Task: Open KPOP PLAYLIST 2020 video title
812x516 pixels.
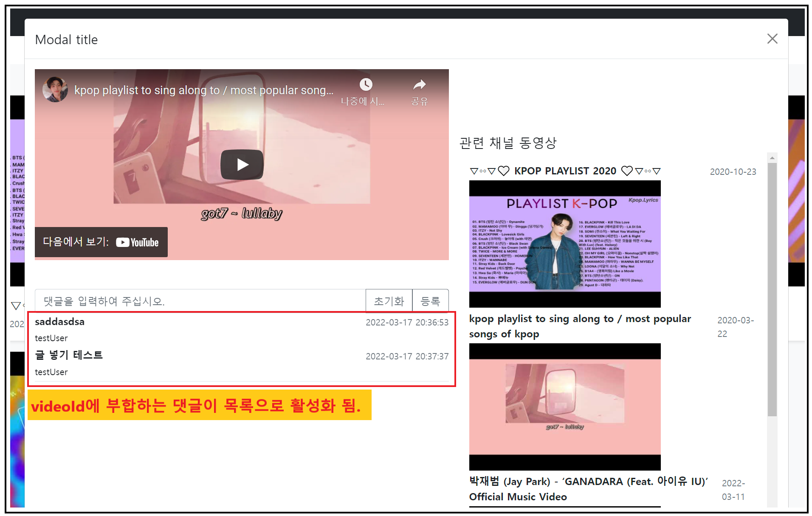Action: 565,171
